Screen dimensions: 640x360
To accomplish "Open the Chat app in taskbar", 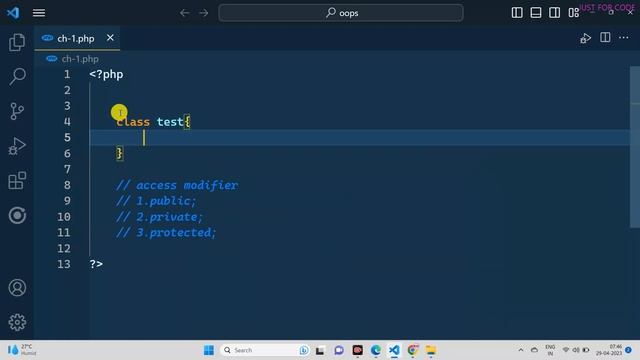I will 339,350.
